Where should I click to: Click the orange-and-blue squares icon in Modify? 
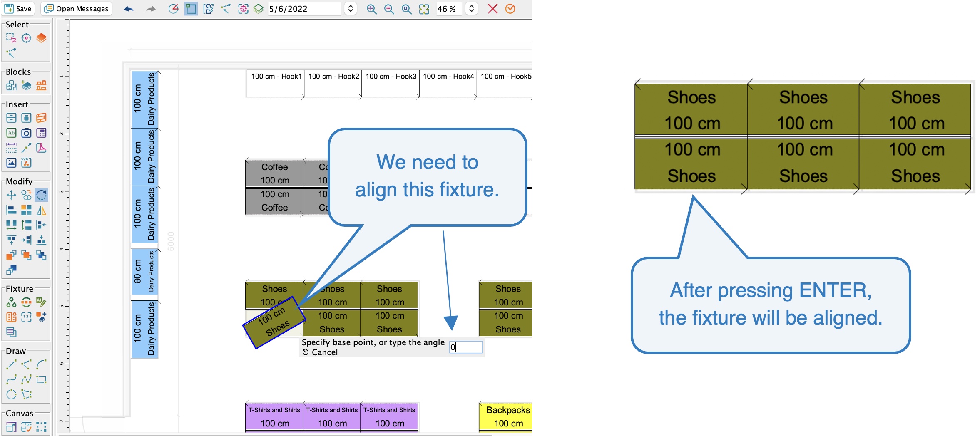coord(26,210)
